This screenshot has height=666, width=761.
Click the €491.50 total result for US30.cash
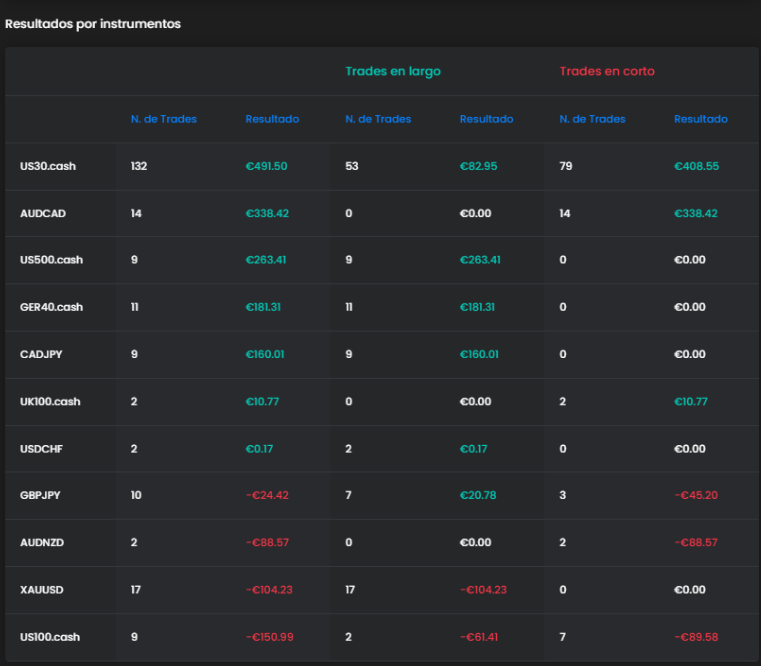pyautogui.click(x=266, y=166)
